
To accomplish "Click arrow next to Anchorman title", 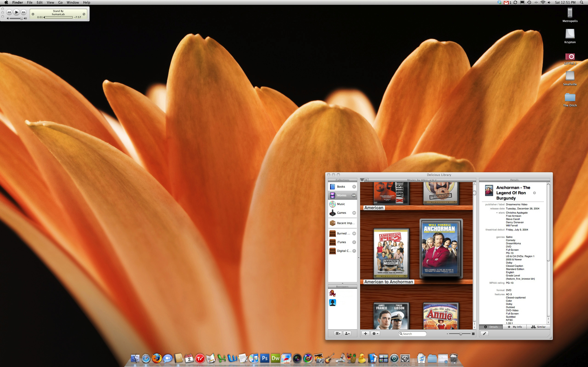I will tap(534, 193).
